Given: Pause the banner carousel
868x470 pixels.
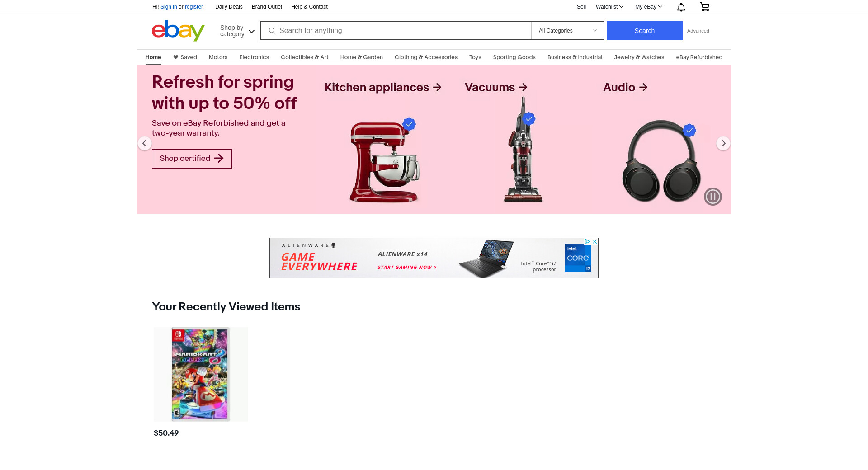Looking at the screenshot, I should 713,197.
